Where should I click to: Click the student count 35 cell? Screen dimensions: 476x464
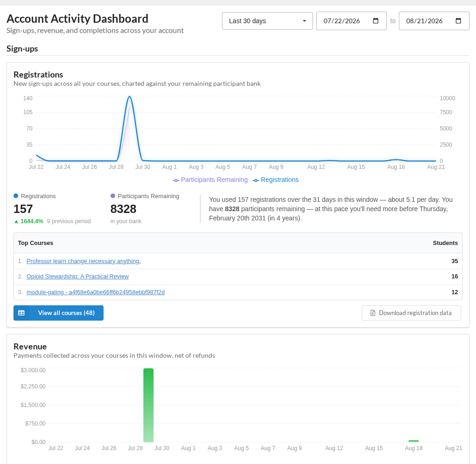[x=455, y=261]
